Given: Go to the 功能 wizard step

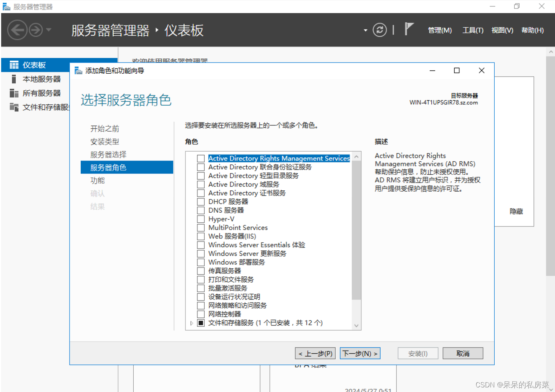Looking at the screenshot, I should coord(98,180).
